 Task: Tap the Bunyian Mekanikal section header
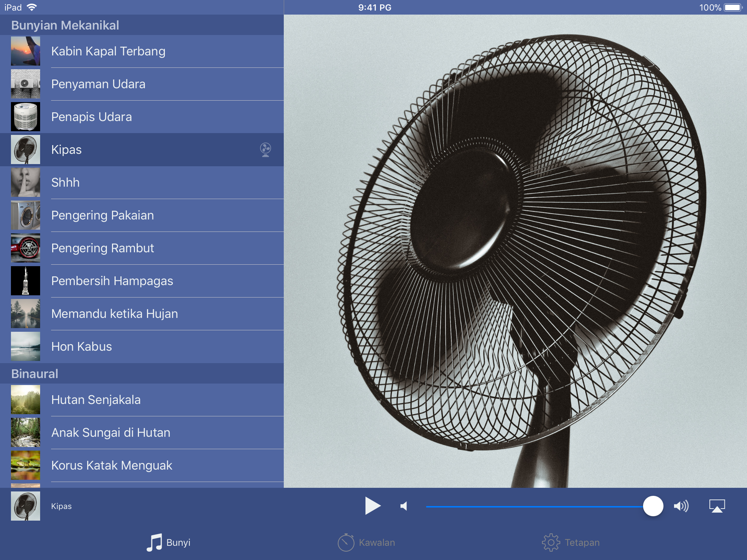(142, 25)
